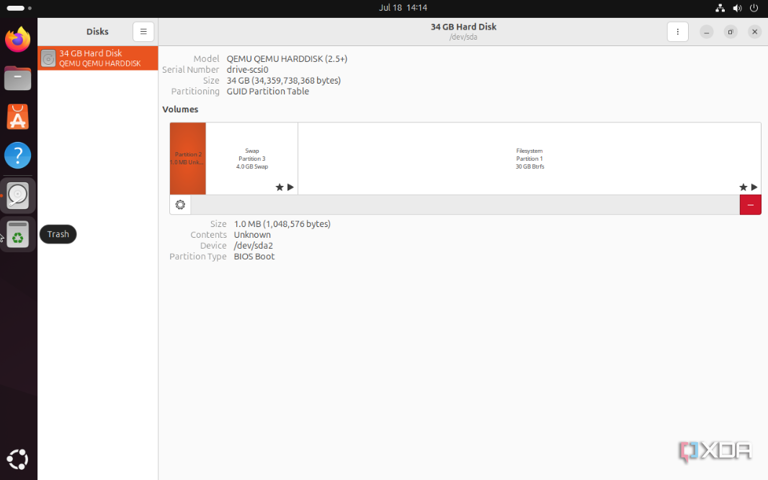
Task: Select the Filesystem Partition 1 volume
Action: click(529, 158)
